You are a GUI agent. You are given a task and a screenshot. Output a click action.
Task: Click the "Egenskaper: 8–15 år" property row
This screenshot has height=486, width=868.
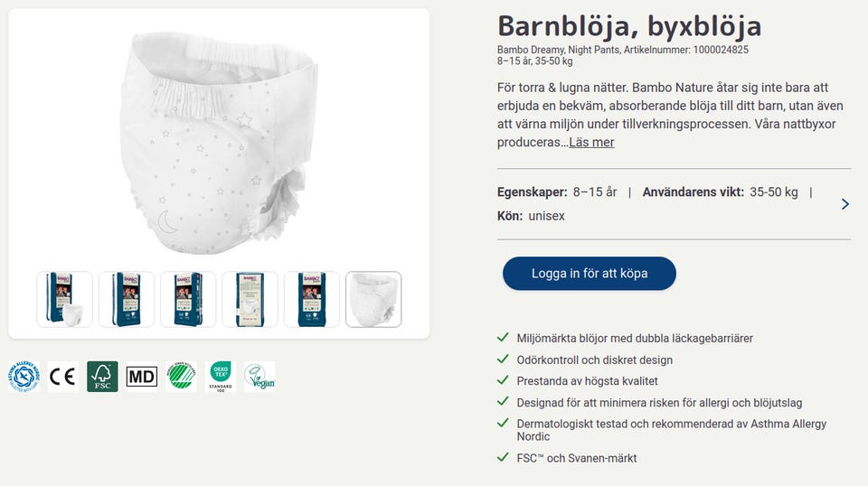[x=557, y=192]
